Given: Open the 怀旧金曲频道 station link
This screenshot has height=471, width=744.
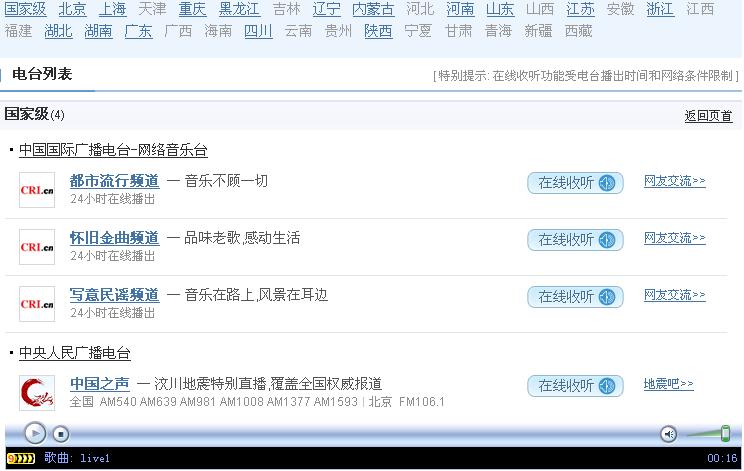Looking at the screenshot, I should click(114, 238).
